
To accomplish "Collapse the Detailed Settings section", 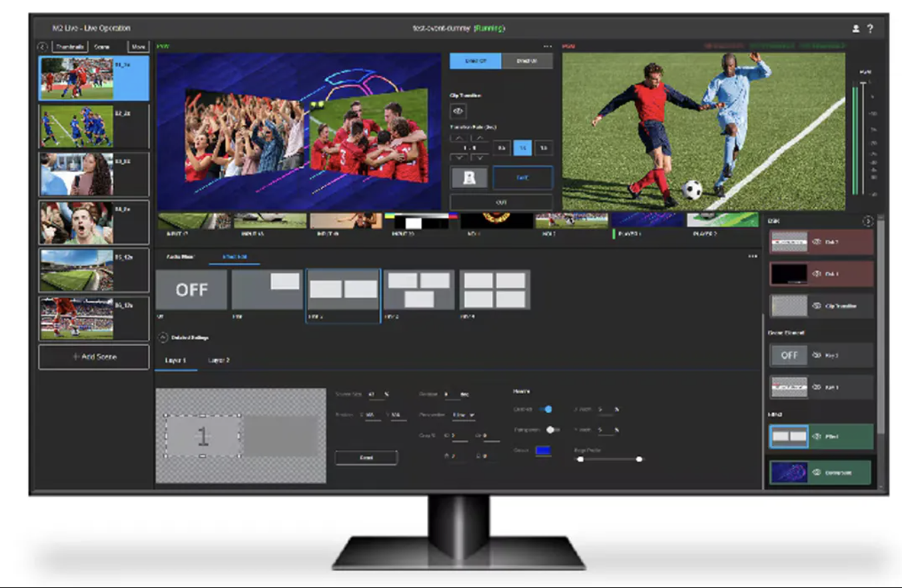I will click(163, 338).
